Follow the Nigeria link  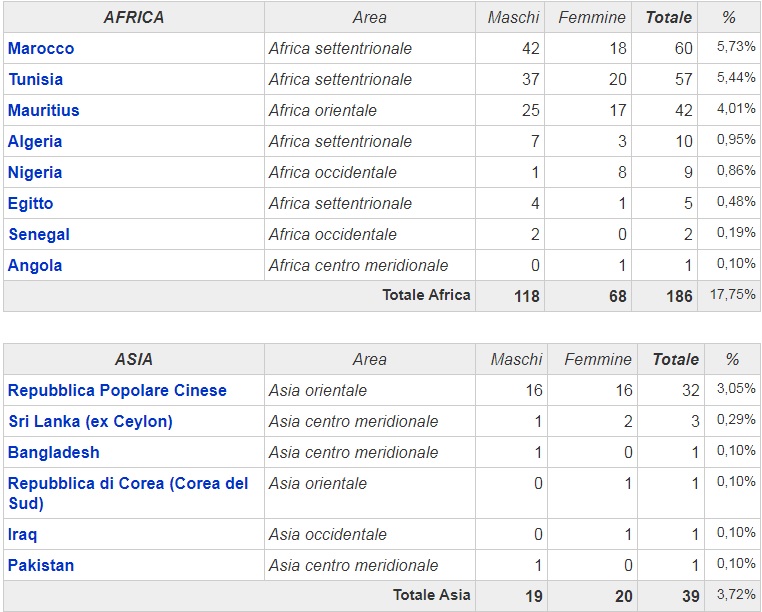click(x=35, y=172)
